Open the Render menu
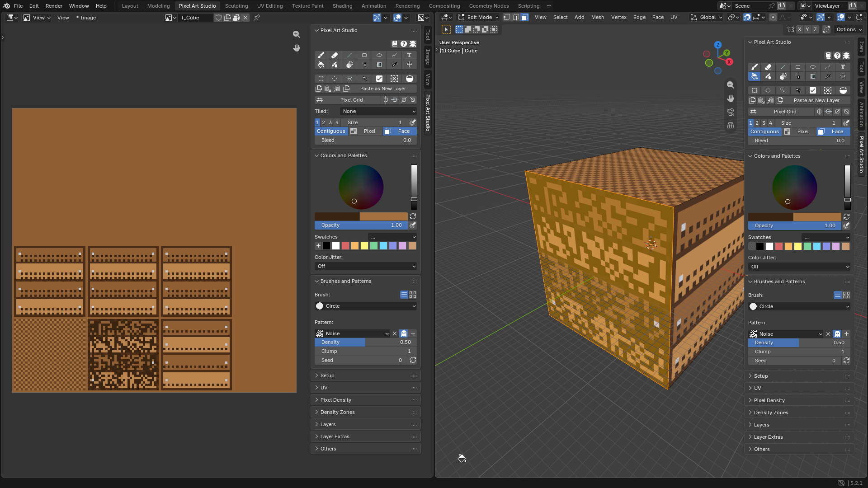868x488 pixels. (x=54, y=6)
